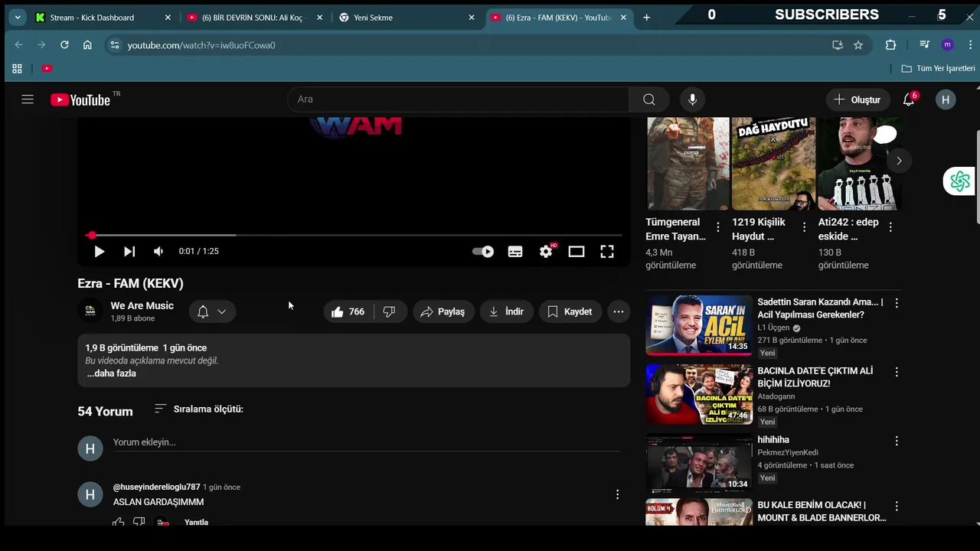Image resolution: width=980 pixels, height=551 pixels.
Task: Open the media control toolbar icon
Action: click(925, 45)
